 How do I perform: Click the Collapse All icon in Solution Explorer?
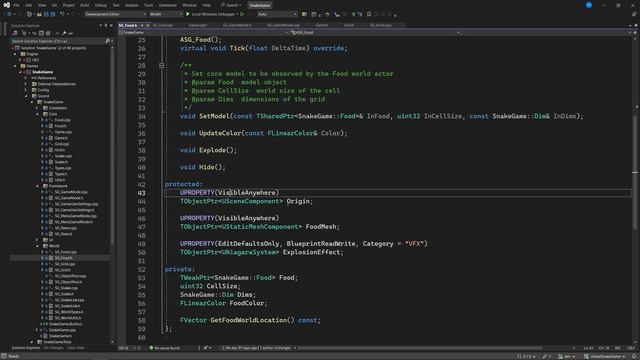pos(41,33)
